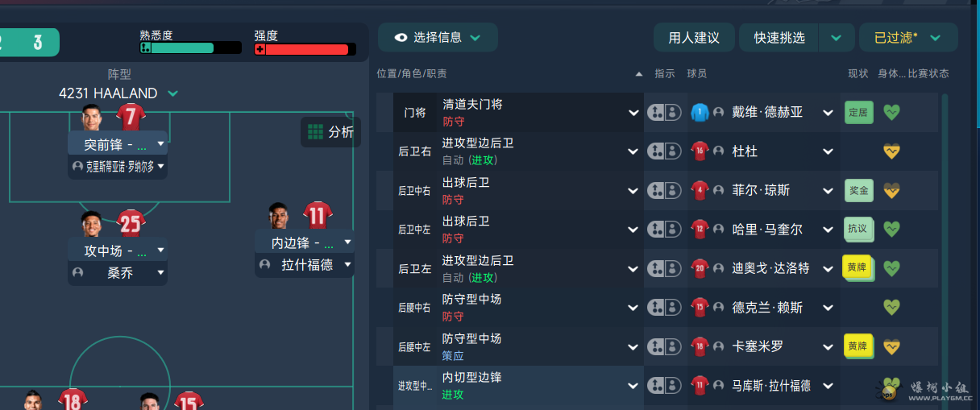Open the analysis grid icon button
The height and width of the screenshot is (410, 980).
pyautogui.click(x=330, y=132)
